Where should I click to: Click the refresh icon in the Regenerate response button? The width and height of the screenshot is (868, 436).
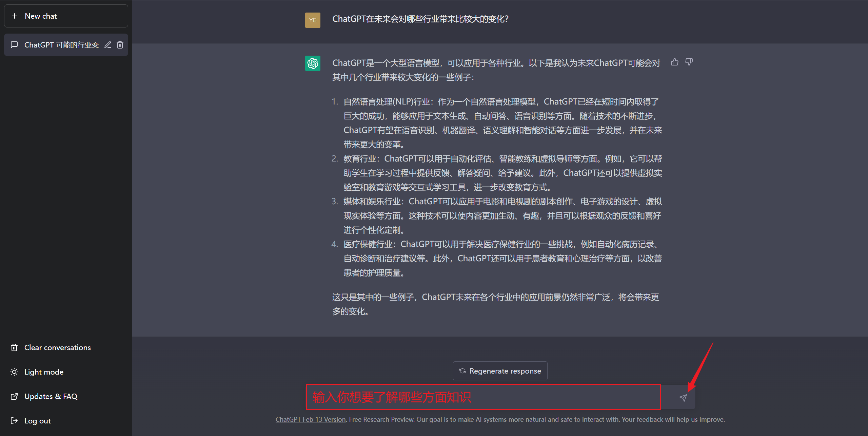462,371
